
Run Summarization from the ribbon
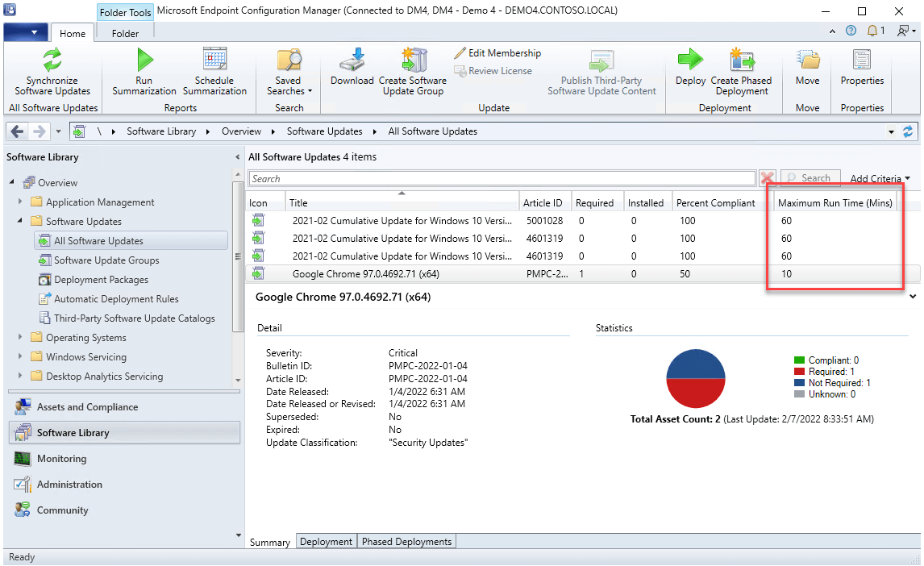(144, 71)
